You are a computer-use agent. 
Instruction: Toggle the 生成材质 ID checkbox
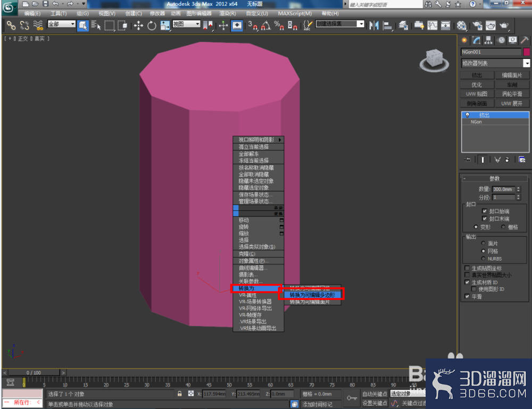tap(467, 282)
